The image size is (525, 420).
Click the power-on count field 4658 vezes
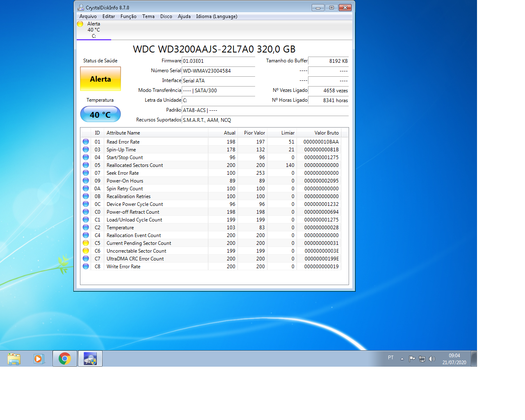pyautogui.click(x=328, y=90)
